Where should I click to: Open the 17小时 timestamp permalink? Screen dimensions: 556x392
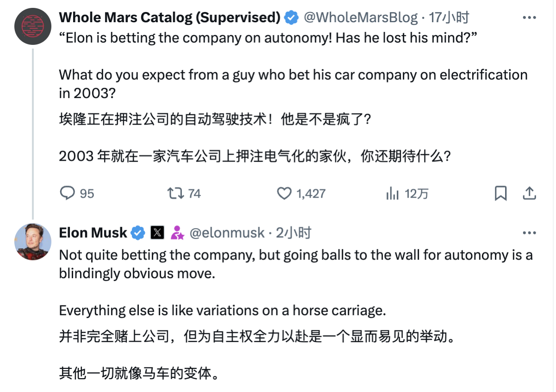pos(449,18)
